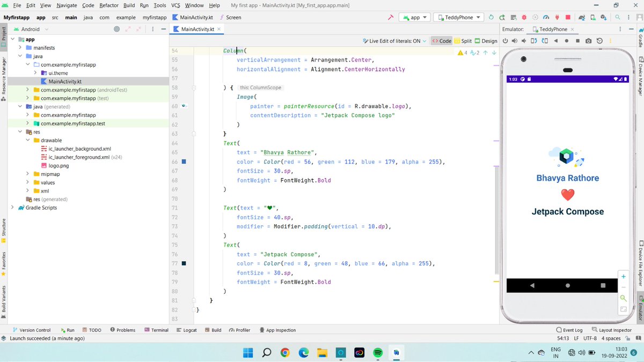Click emulator toolbar Back triangle icon

click(556, 41)
